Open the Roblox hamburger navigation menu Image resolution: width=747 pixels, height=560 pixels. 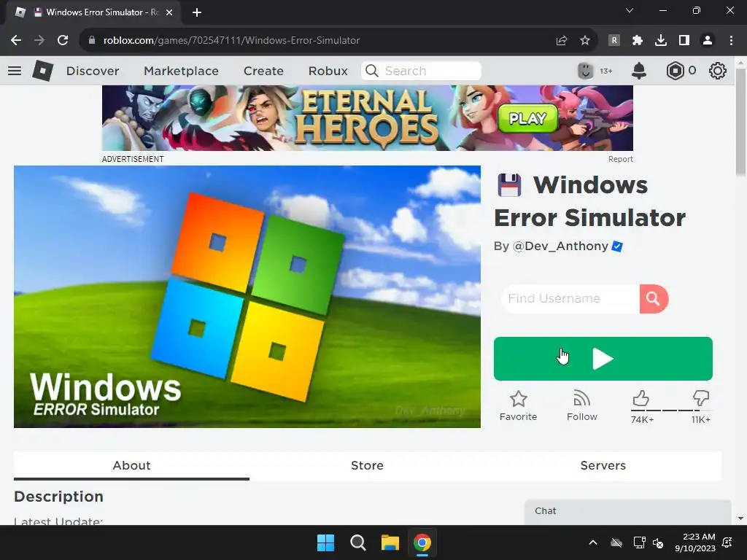click(x=15, y=71)
